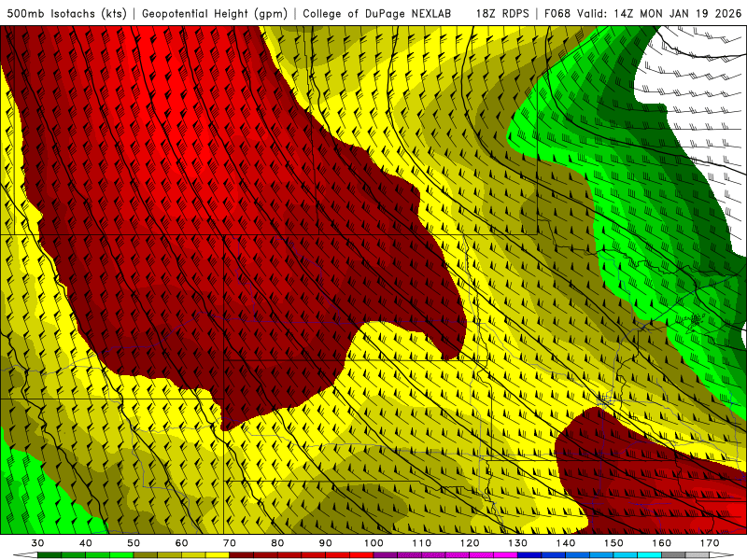The height and width of the screenshot is (560, 747).
Task: Click the 60 label on the color scale
Action: coord(181,543)
